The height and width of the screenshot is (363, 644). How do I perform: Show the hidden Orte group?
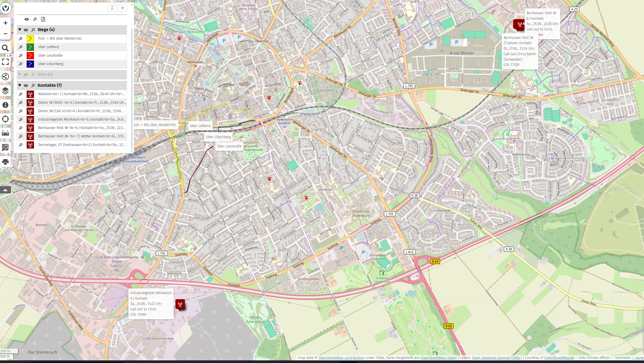pyautogui.click(x=26, y=75)
